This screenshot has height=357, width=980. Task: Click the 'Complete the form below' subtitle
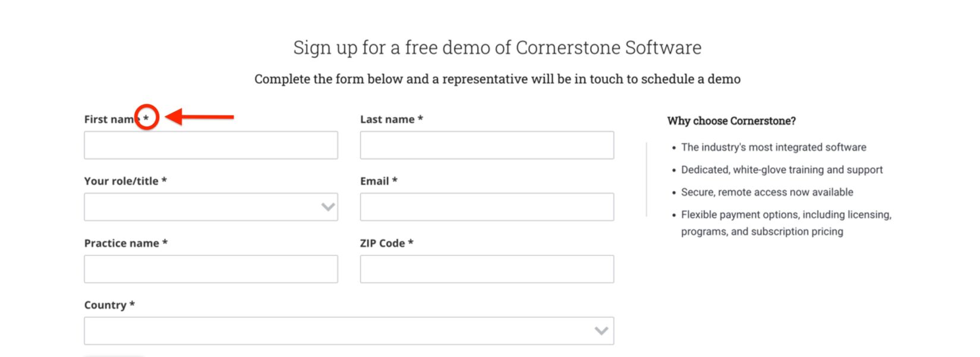pos(497,79)
